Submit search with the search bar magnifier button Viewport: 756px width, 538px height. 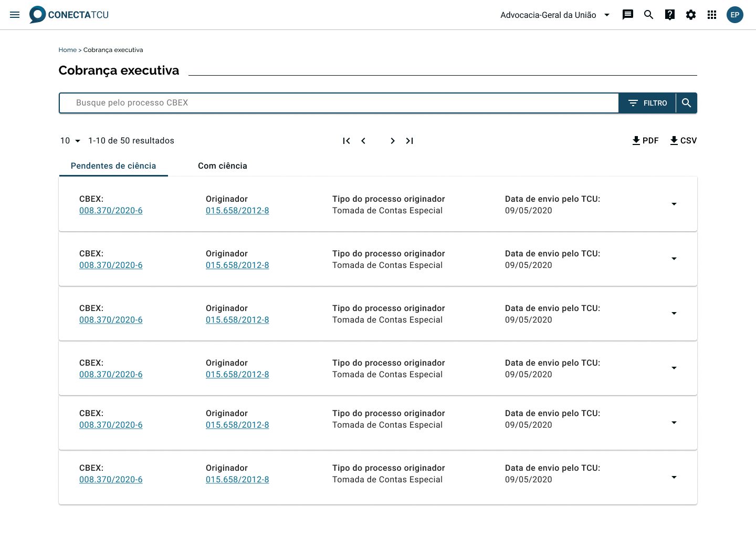[686, 103]
